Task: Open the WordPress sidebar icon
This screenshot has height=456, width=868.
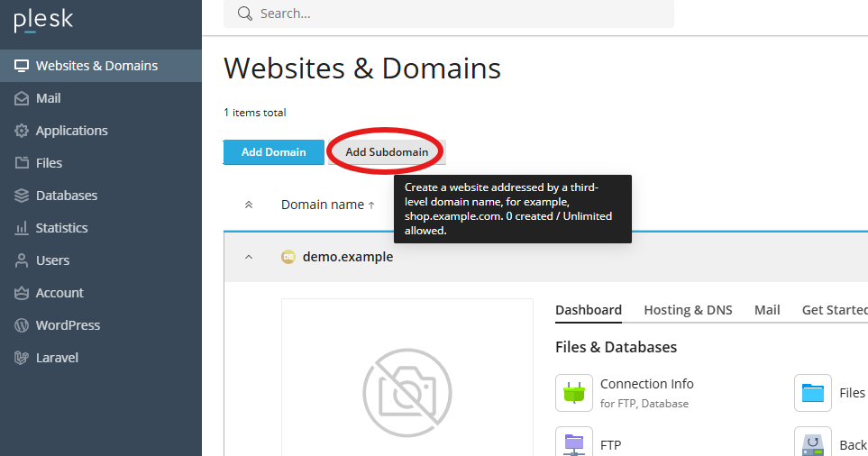Action: point(22,325)
